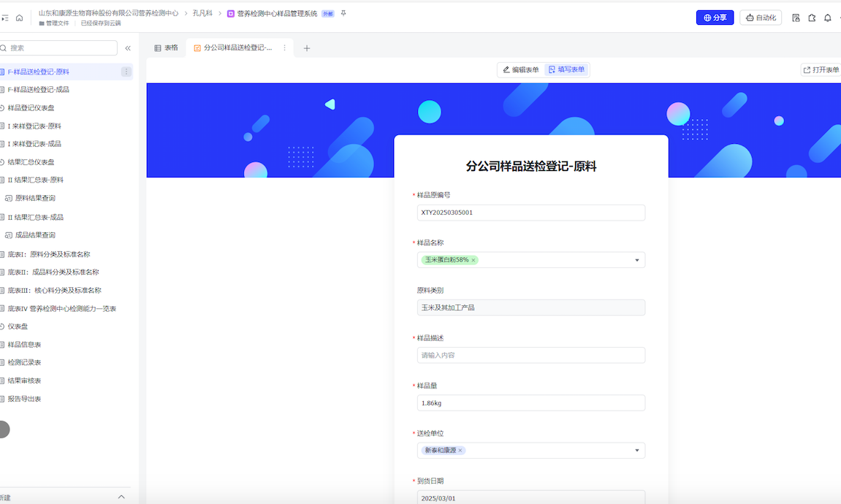This screenshot has width=841, height=504.
Task: Expand the 送检单位 dropdown
Action: point(636,451)
